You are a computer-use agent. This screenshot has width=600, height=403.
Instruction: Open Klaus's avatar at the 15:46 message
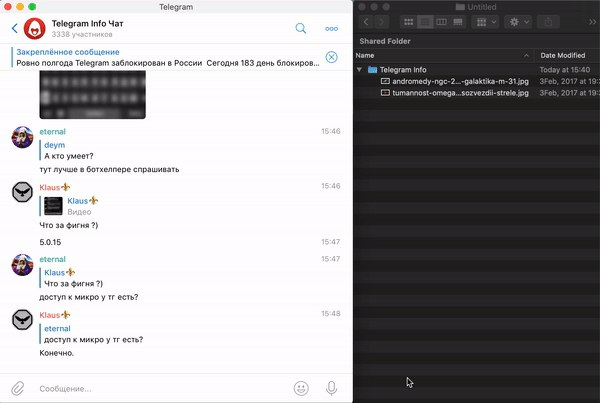23,192
